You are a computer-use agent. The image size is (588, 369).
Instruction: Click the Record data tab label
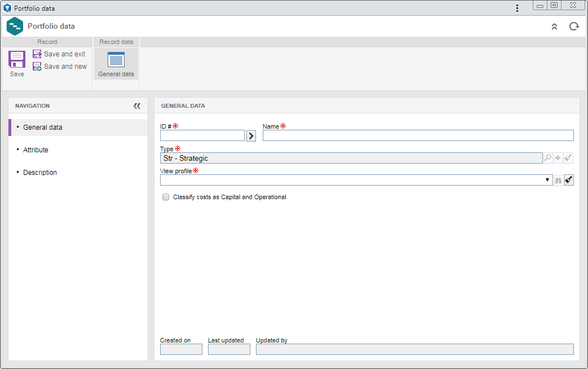(116, 42)
